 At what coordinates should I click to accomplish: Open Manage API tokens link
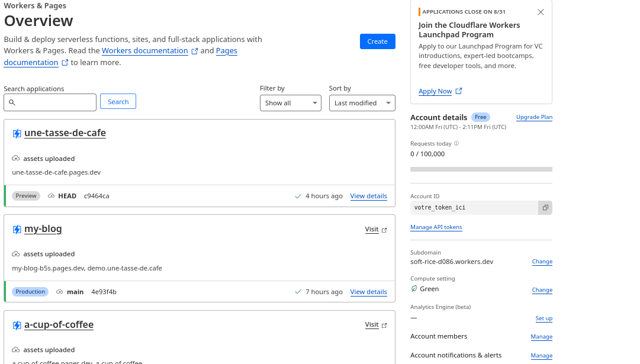436,227
